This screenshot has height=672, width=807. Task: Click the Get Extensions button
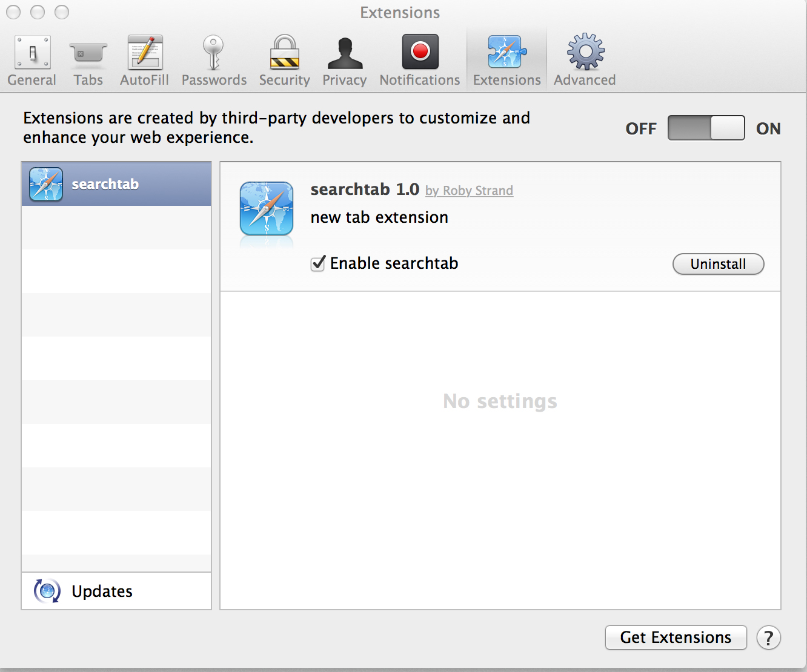pyautogui.click(x=676, y=637)
